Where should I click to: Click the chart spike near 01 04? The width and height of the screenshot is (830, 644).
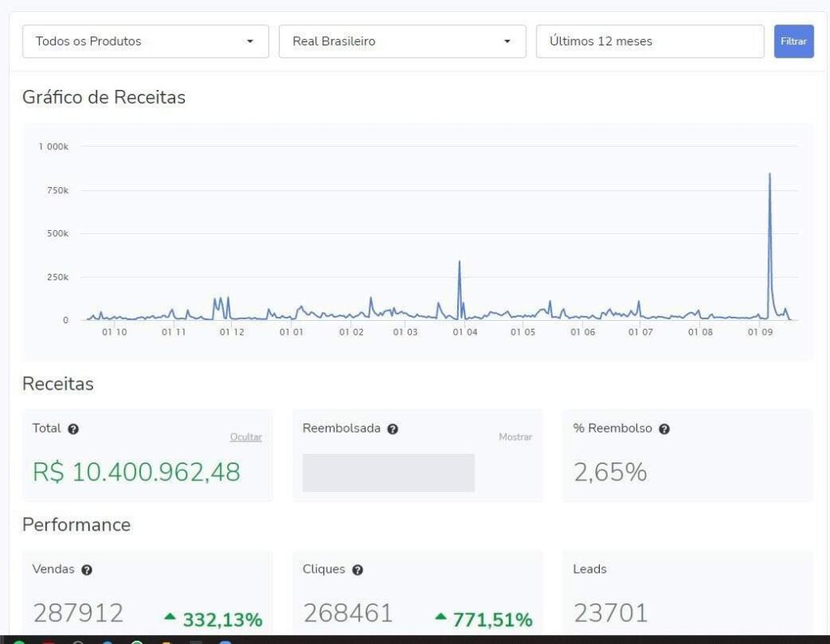459,262
